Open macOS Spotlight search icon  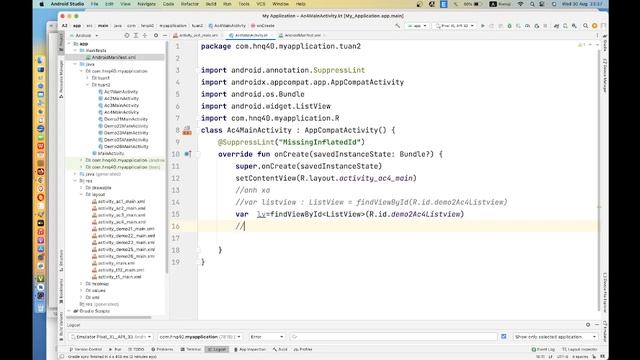pyautogui.click(x=532, y=4)
